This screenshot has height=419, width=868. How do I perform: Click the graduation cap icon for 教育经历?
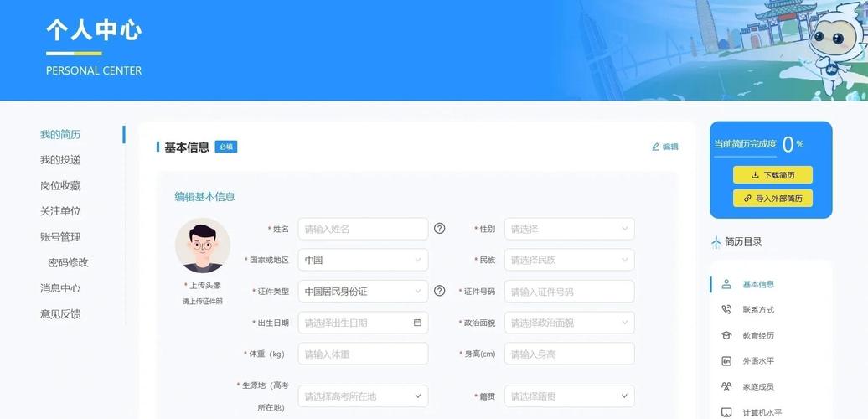(726, 335)
